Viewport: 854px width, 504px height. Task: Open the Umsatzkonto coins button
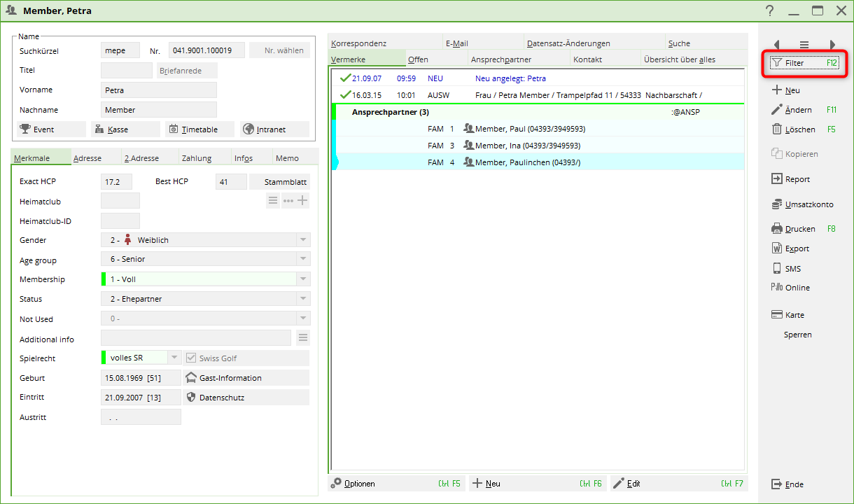pos(803,204)
